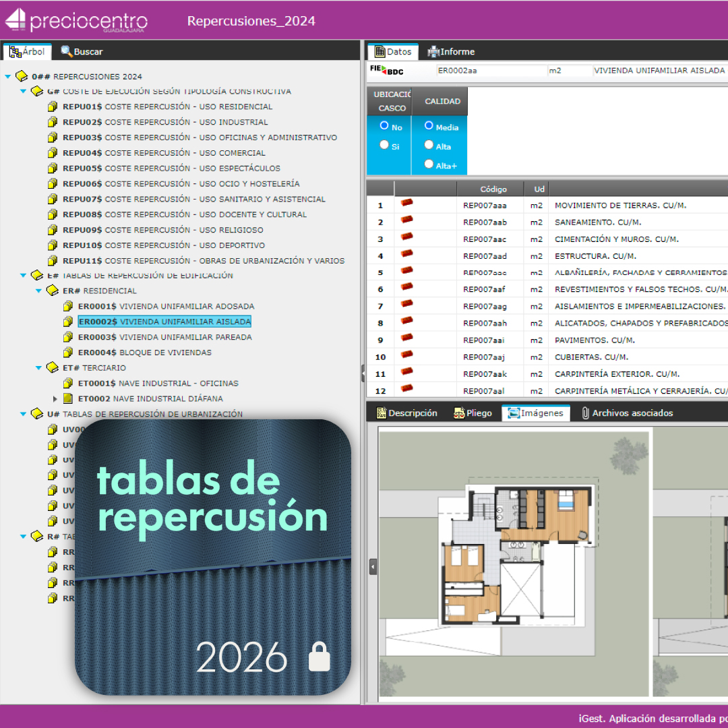
Task: Collapse the G# COSTE DE EJECUCIÓN node
Action: coord(23,92)
